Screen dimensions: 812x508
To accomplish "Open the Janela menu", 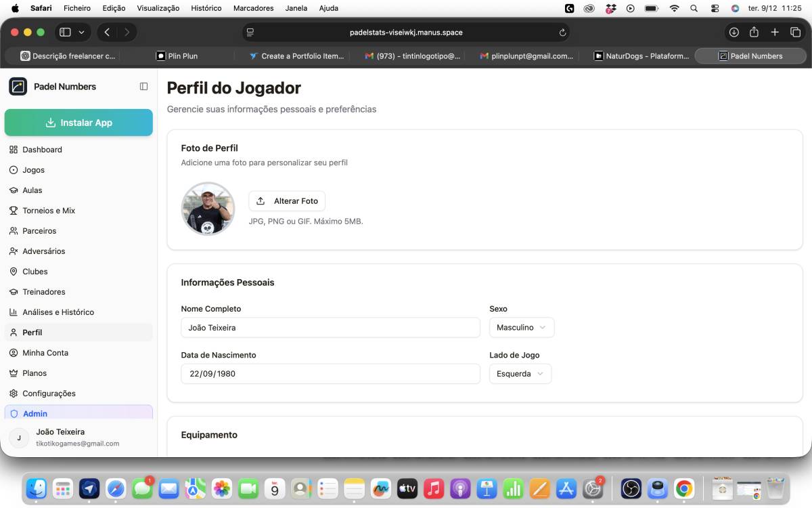I will [x=296, y=8].
